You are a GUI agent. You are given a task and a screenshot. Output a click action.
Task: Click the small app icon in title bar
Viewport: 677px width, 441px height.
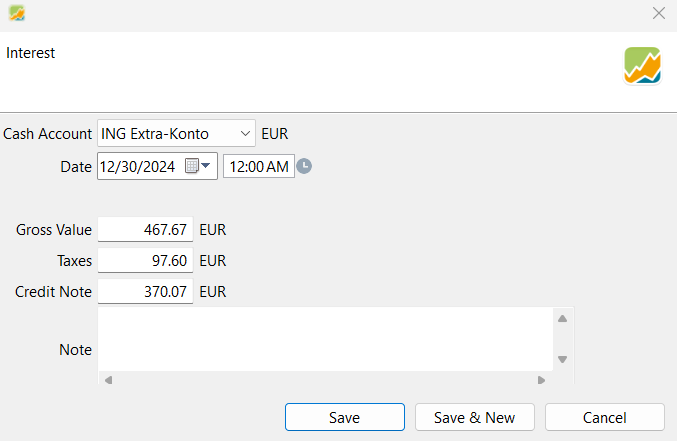(x=16, y=13)
